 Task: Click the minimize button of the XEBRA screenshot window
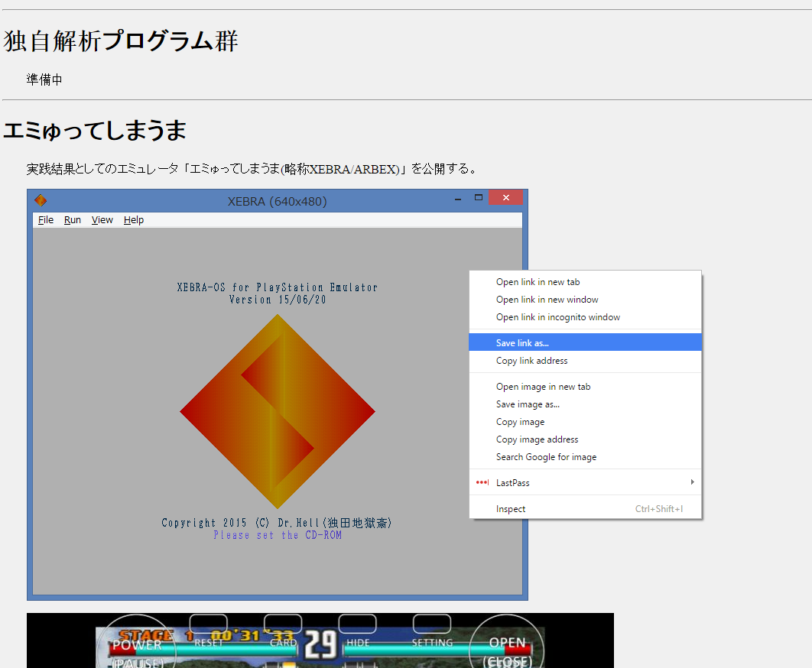pyautogui.click(x=458, y=198)
